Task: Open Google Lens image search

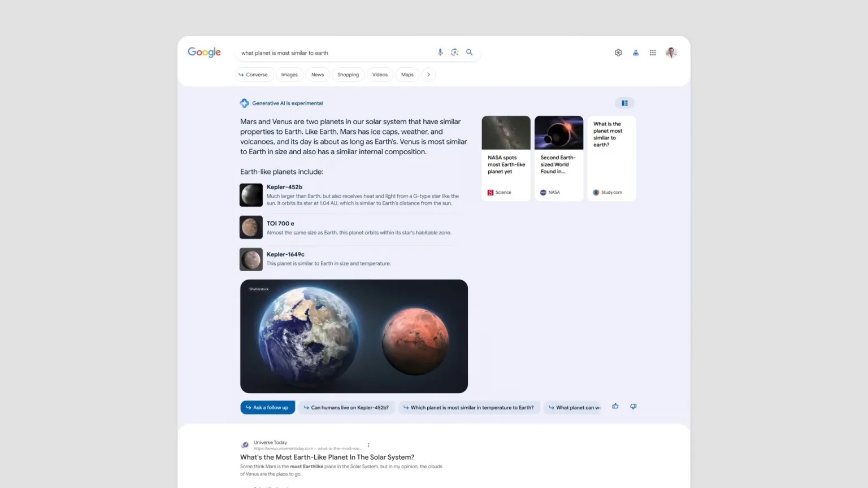Action: click(455, 52)
